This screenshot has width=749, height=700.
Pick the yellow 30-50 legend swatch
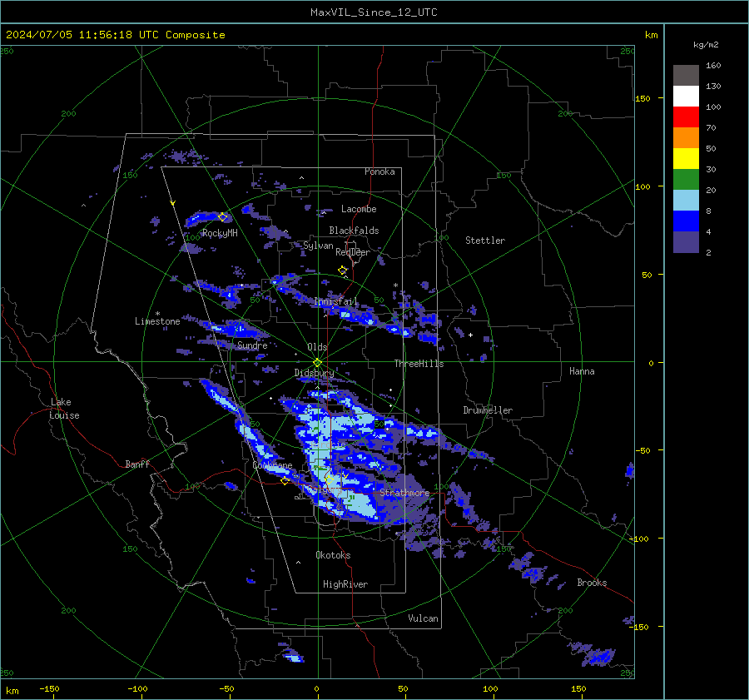686,159
